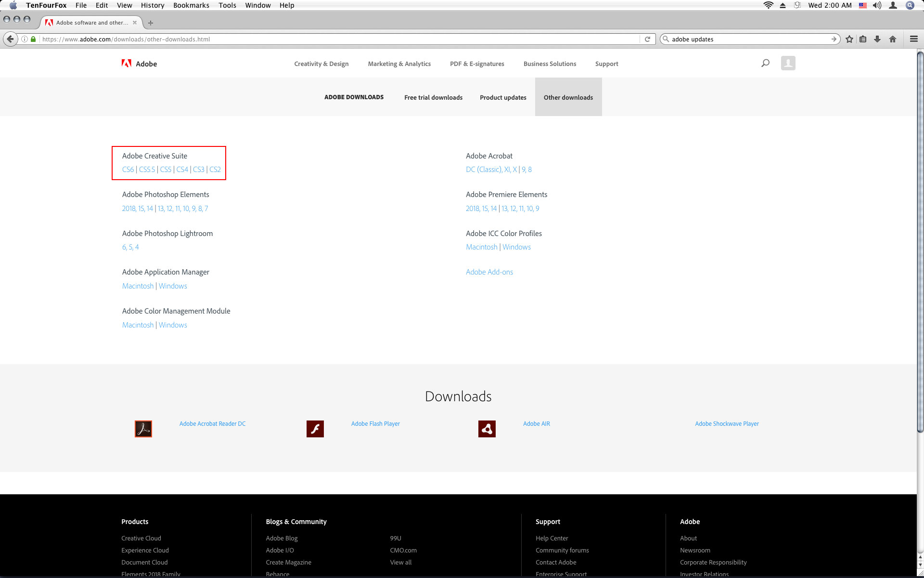
Task: Click the user profile icon top right
Action: click(787, 63)
